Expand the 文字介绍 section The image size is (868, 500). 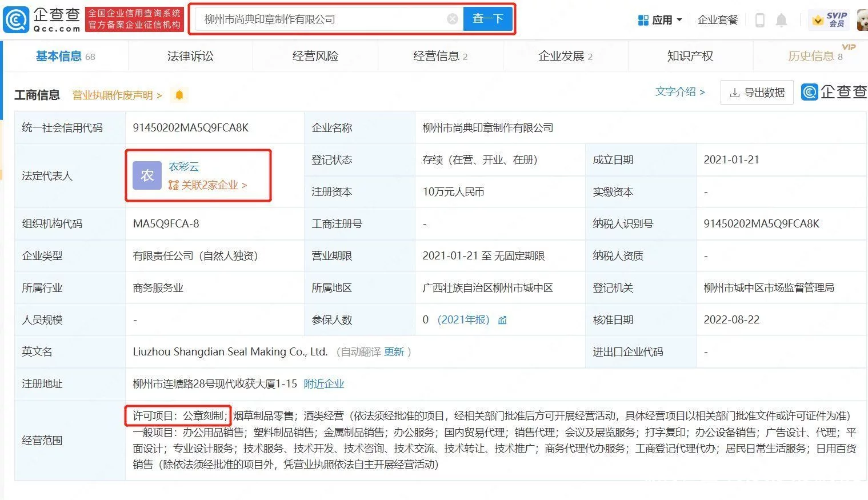coord(680,91)
